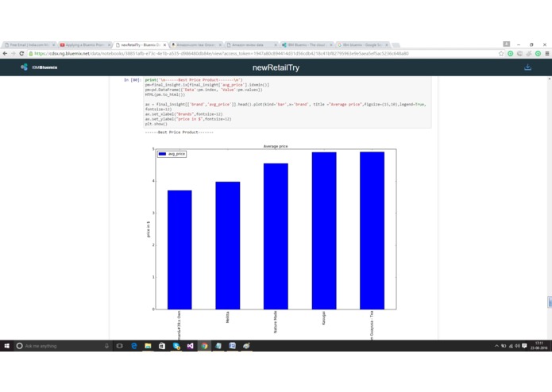Click the Cortana microphone icon
This screenshot has height=392, width=552.
tap(106, 346)
